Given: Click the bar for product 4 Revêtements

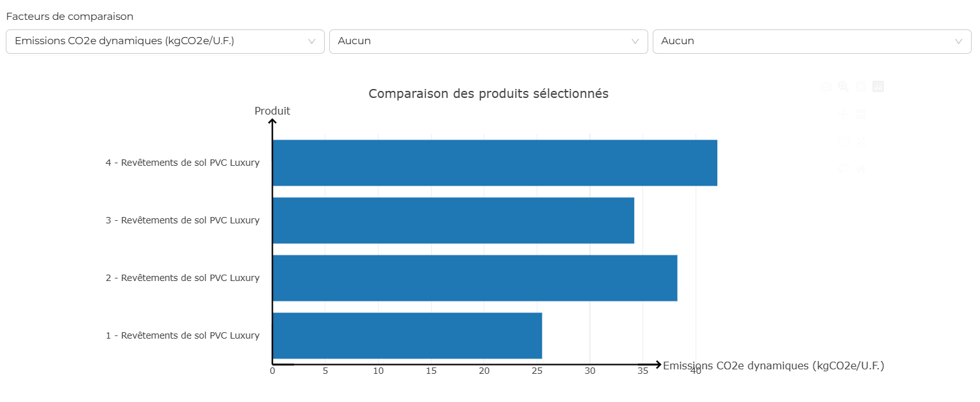Looking at the screenshot, I should tap(494, 163).
